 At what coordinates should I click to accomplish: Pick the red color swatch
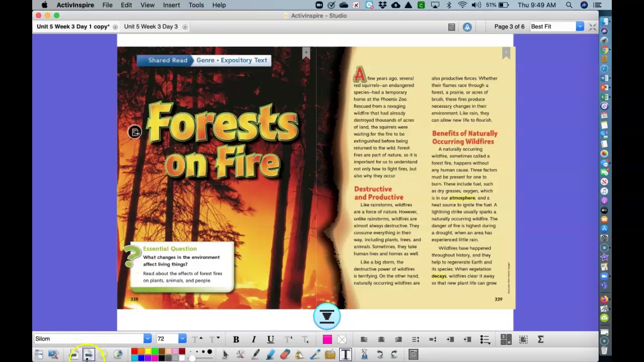point(134,351)
